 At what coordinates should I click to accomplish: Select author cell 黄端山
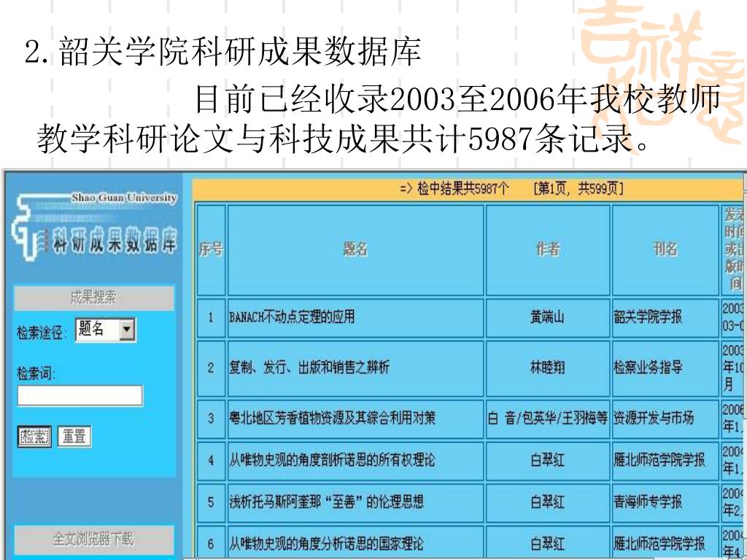(x=547, y=317)
